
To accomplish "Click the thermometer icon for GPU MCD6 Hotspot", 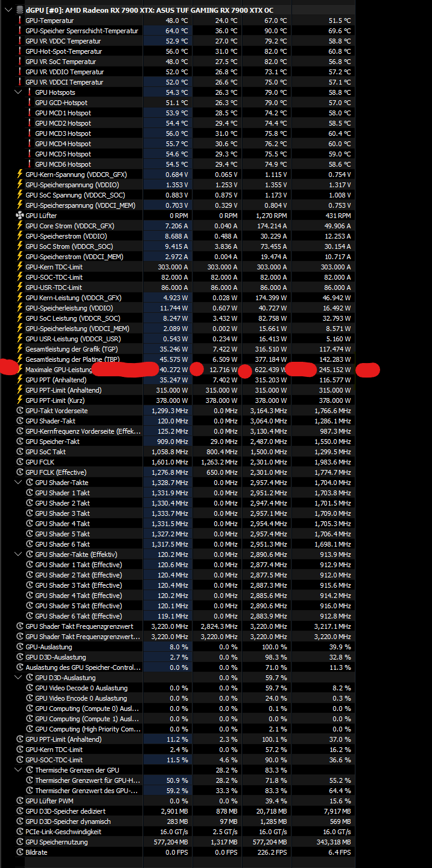I will [30, 164].
